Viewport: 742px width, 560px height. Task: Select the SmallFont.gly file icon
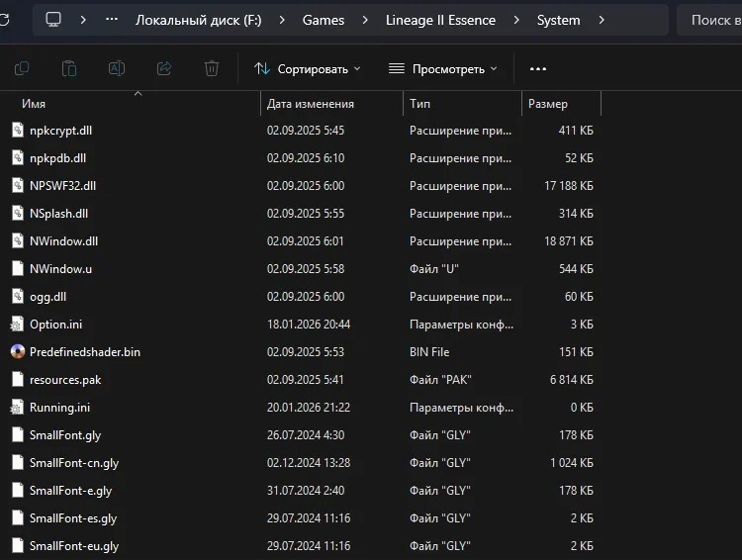[18, 434]
